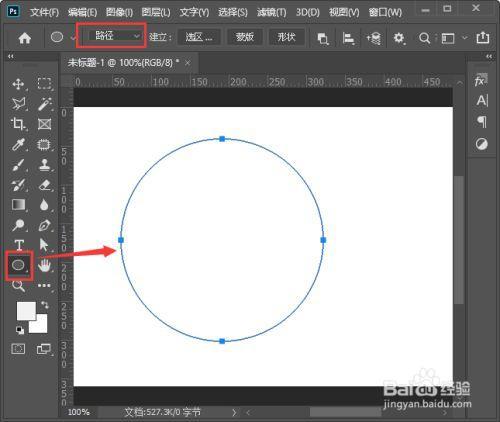Expand the right panel dock arrows
500x422 pixels.
click(489, 56)
